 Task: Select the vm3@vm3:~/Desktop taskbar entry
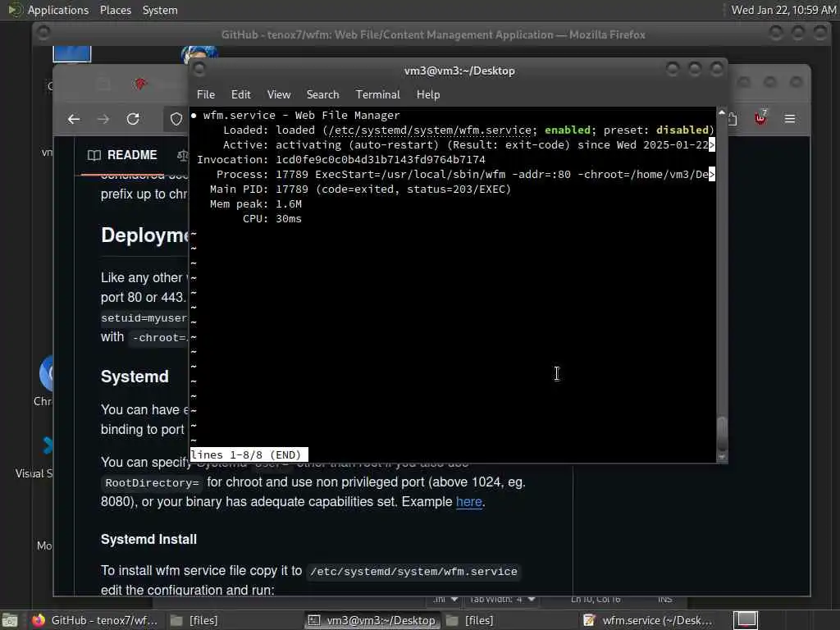tap(373, 620)
